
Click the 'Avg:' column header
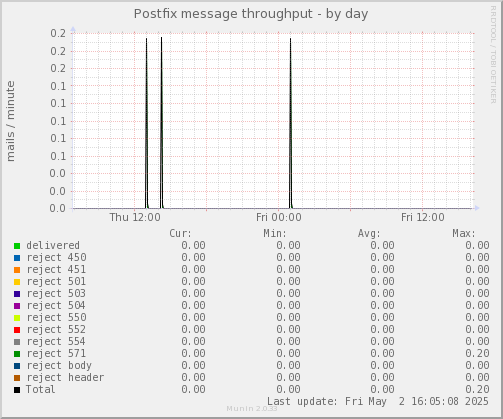click(x=369, y=233)
